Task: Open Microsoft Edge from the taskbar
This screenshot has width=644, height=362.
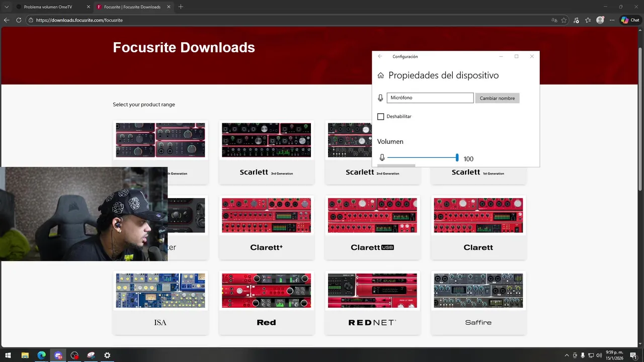Action: coord(41,355)
